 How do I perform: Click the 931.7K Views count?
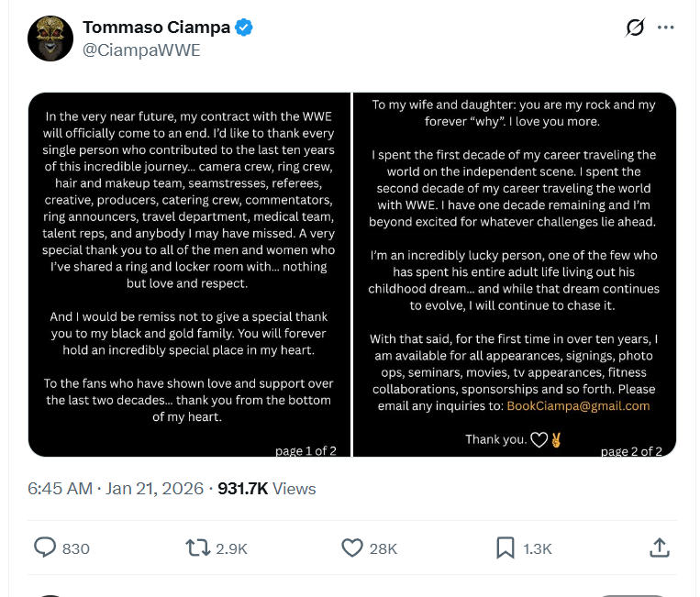pos(266,489)
